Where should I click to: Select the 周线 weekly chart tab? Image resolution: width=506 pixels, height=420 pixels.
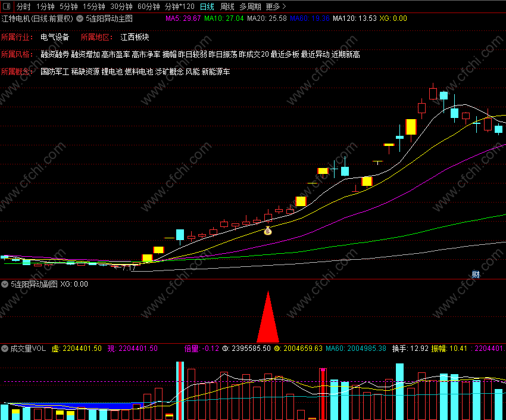click(x=227, y=7)
